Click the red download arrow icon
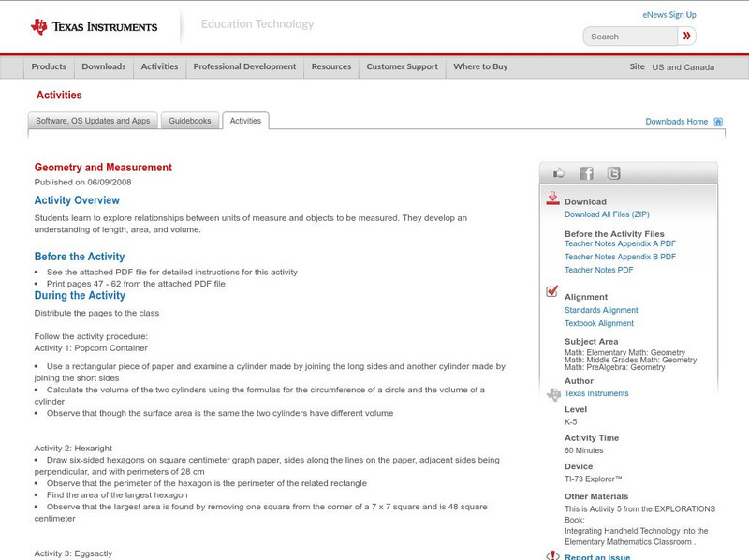Viewport: 749px width, 560px height. point(552,199)
